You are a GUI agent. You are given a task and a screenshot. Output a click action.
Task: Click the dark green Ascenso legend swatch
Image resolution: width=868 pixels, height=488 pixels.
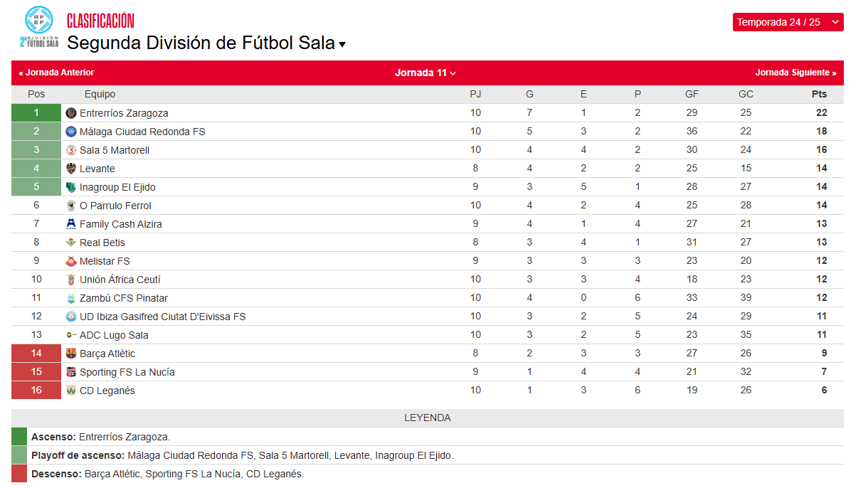18,437
